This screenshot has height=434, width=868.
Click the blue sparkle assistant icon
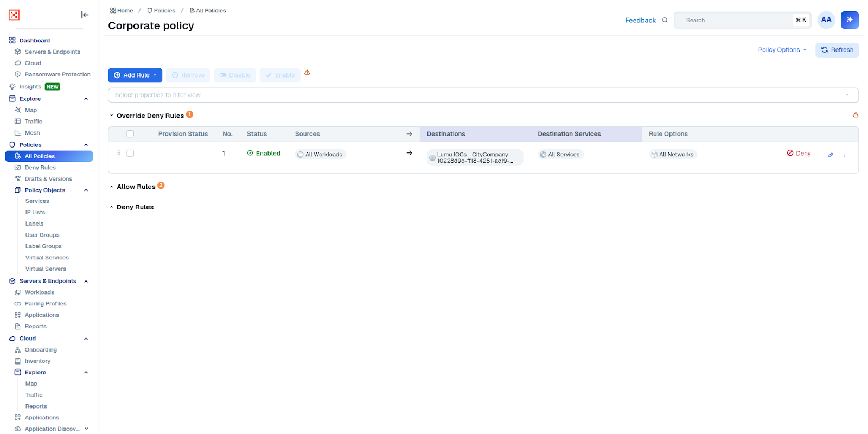click(x=850, y=20)
